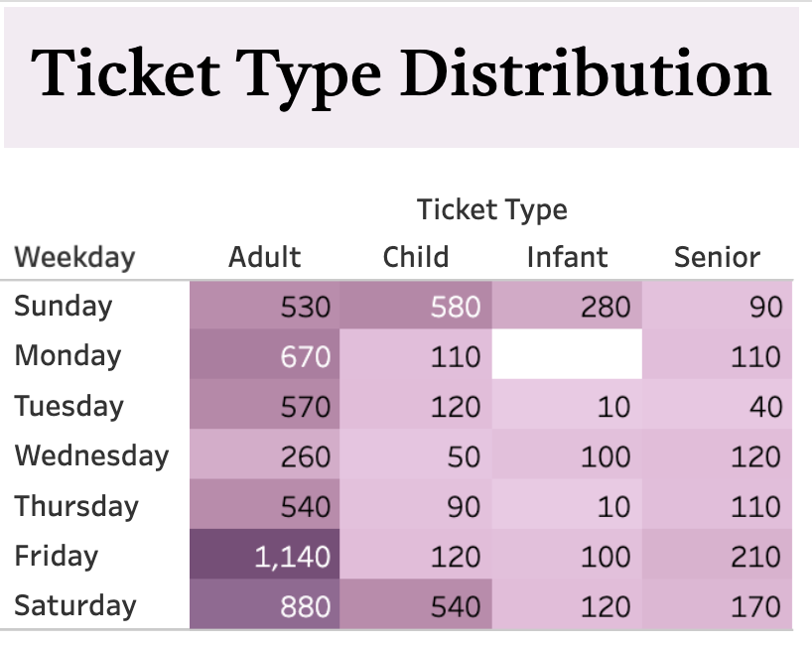Click the Monday Adult cell showing 670
This screenshot has height=645, width=812.
[x=265, y=354]
